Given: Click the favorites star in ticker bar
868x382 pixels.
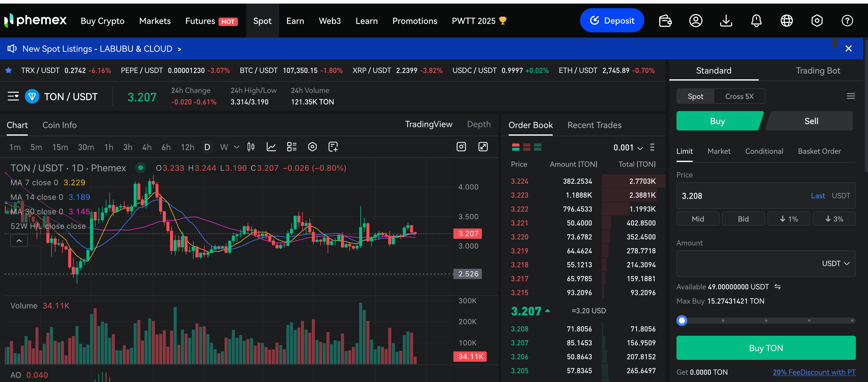Looking at the screenshot, I should pos(9,70).
